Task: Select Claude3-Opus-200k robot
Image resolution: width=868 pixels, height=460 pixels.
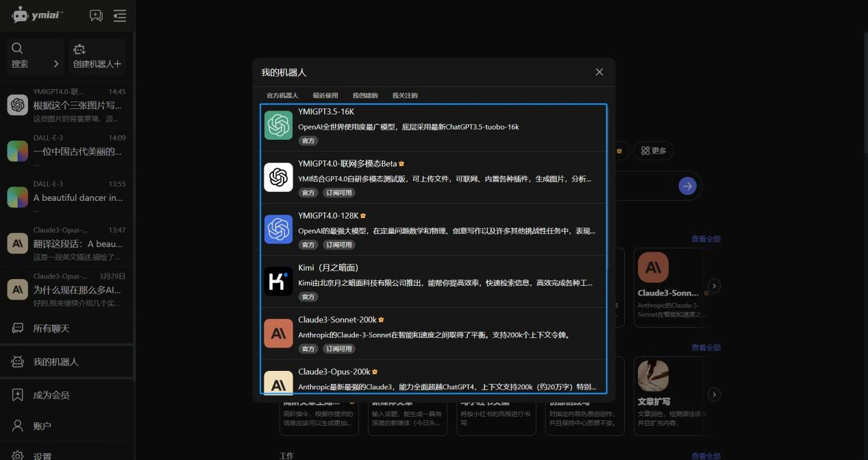Action: [x=434, y=376]
